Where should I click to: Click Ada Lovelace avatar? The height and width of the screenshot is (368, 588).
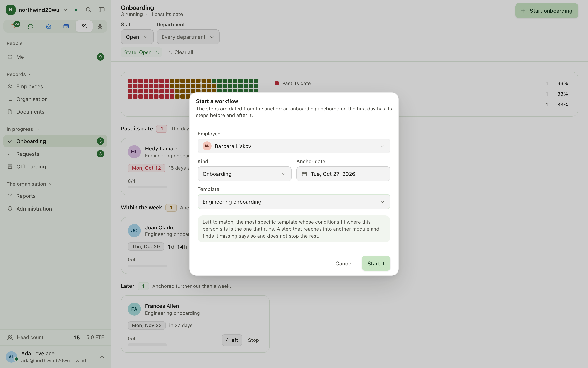pyautogui.click(x=11, y=357)
